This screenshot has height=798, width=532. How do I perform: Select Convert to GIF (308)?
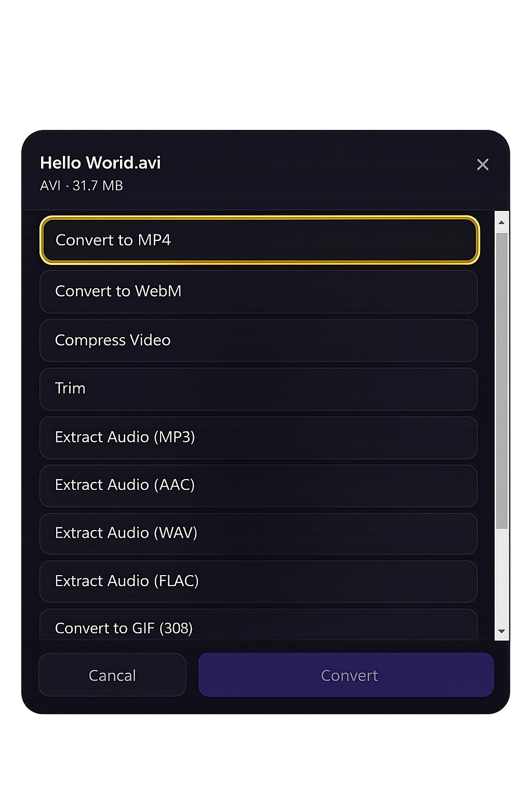[x=259, y=625]
